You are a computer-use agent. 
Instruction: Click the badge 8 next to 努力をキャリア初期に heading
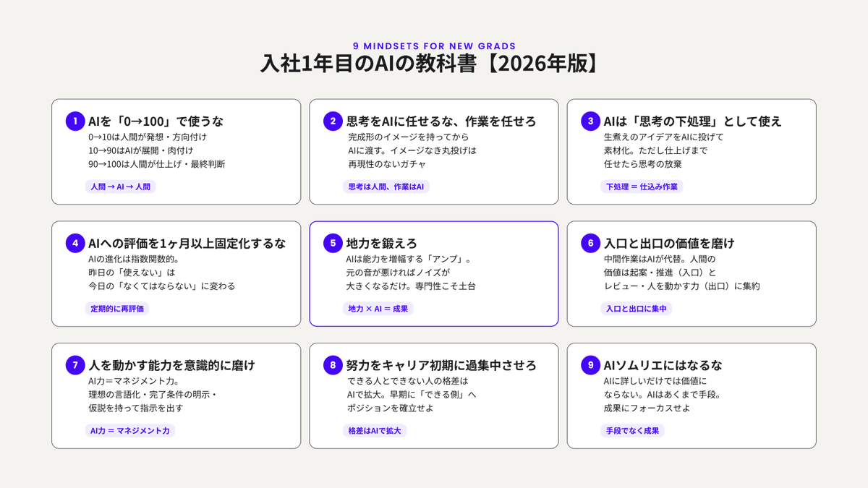332,366
